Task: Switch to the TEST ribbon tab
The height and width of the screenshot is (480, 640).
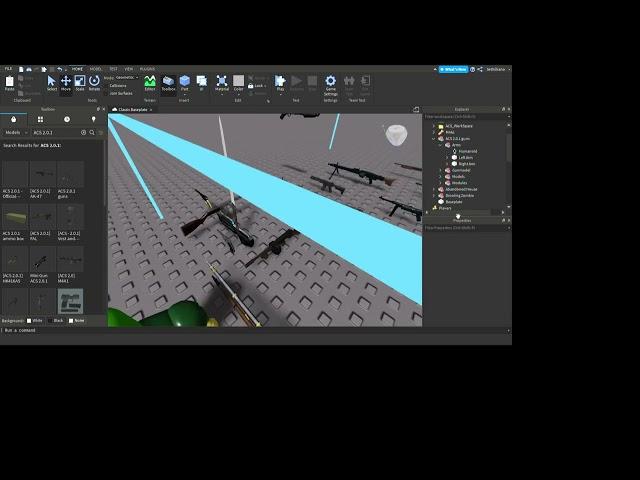Action: (113, 69)
